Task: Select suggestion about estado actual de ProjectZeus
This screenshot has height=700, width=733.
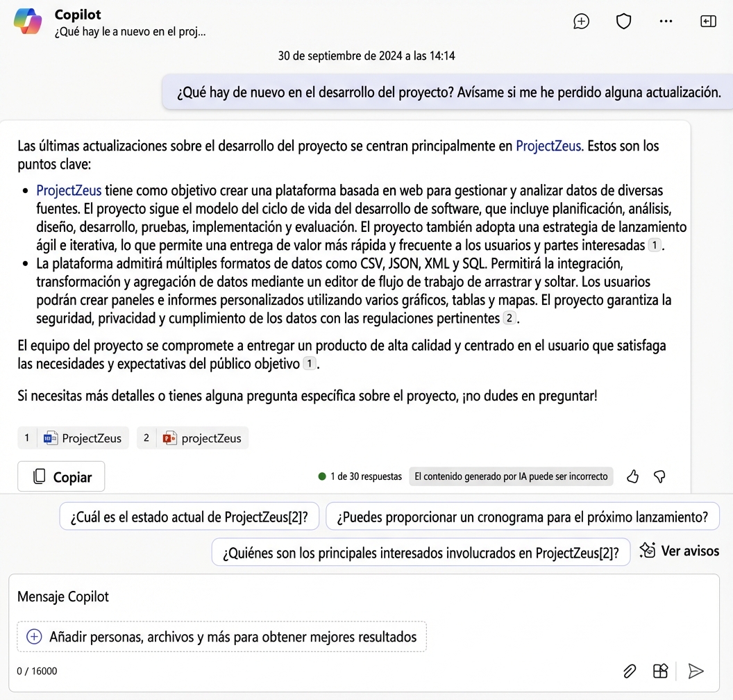Action: pyautogui.click(x=189, y=517)
